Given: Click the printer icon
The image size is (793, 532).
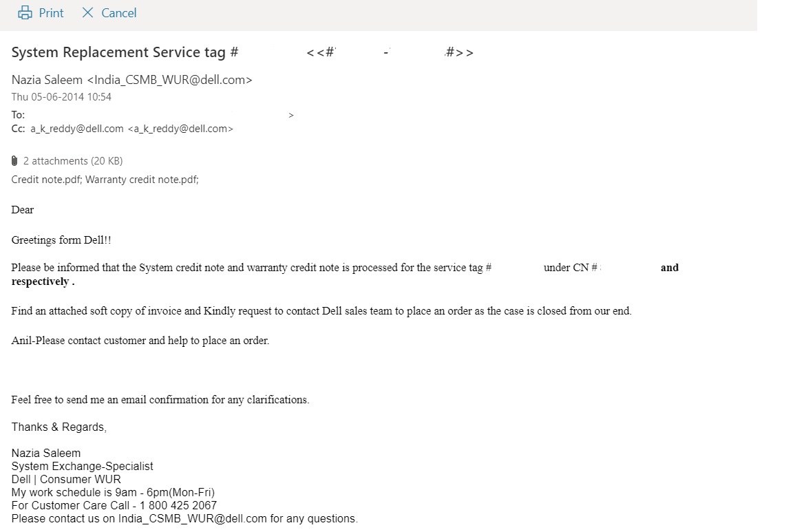Looking at the screenshot, I should [25, 13].
